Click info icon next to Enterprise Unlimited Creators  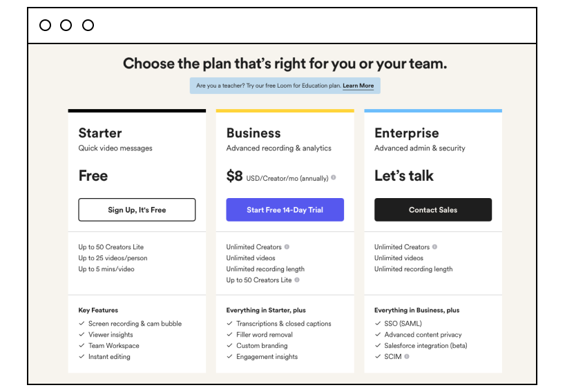[x=435, y=246]
